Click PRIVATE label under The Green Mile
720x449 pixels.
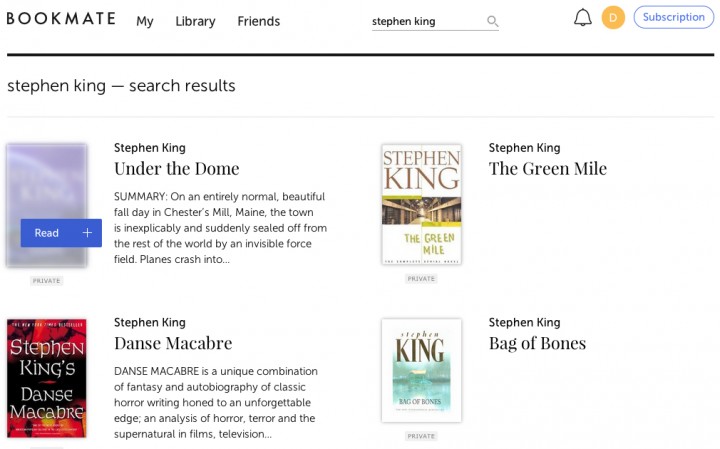click(421, 279)
